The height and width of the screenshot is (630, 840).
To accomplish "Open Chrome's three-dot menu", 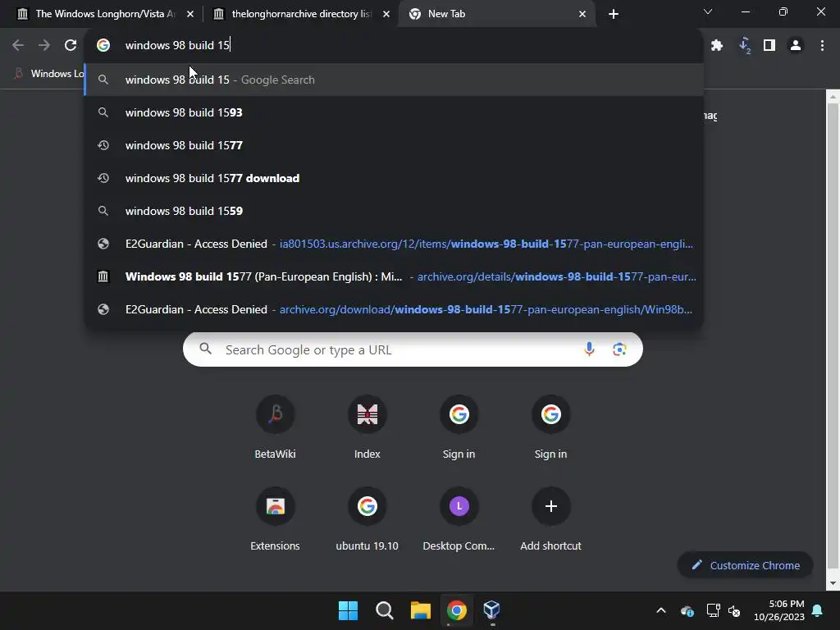I will click(822, 46).
